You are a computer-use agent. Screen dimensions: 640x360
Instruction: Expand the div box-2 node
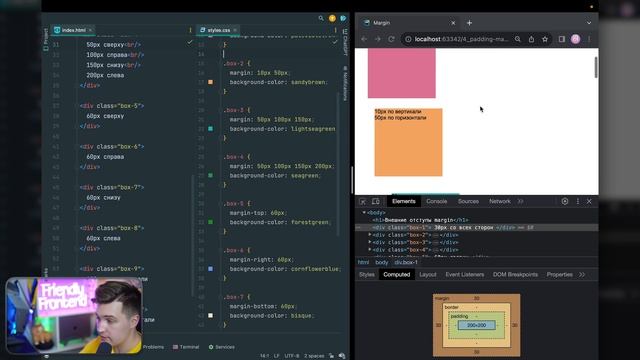pyautogui.click(x=370, y=235)
